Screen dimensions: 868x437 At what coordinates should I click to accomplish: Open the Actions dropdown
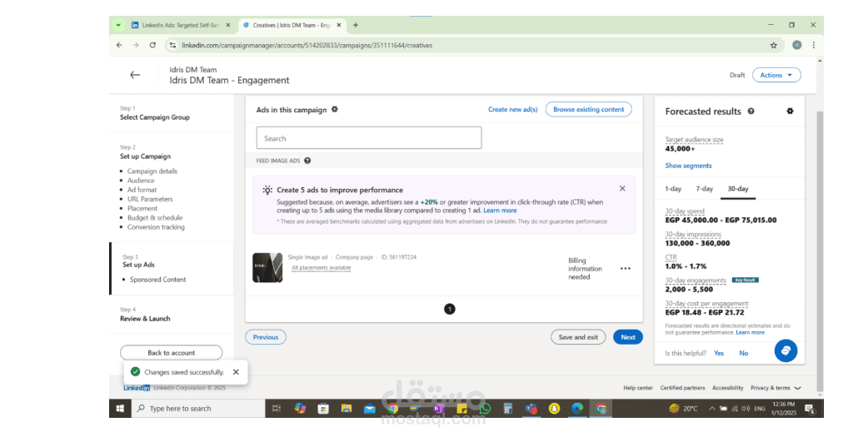point(776,75)
